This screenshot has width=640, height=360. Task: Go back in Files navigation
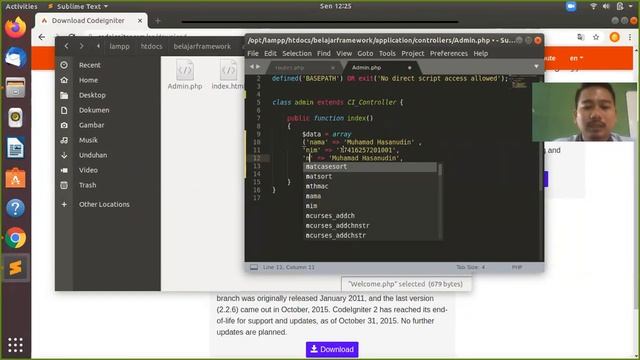(x=66, y=46)
